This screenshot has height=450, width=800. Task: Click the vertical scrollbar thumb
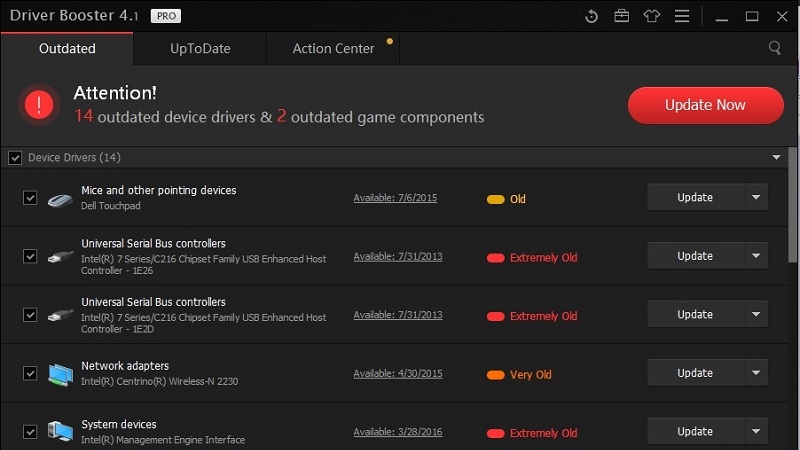[x=792, y=205]
